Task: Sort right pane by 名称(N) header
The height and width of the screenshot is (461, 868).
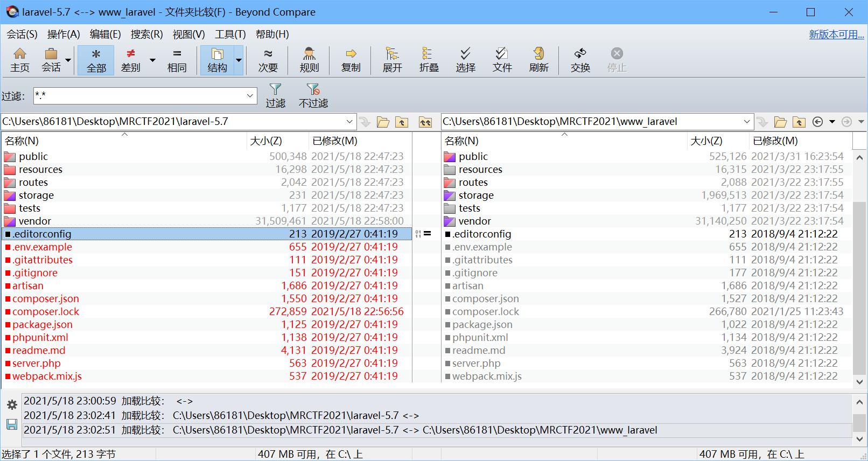Action: 564,141
